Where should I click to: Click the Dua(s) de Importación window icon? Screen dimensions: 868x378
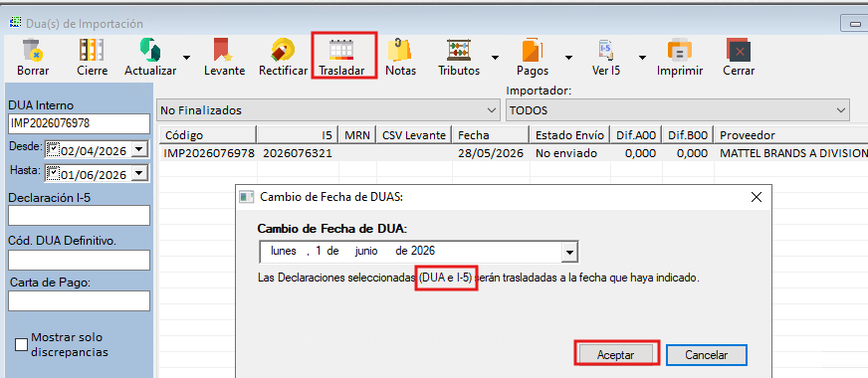[x=16, y=23]
